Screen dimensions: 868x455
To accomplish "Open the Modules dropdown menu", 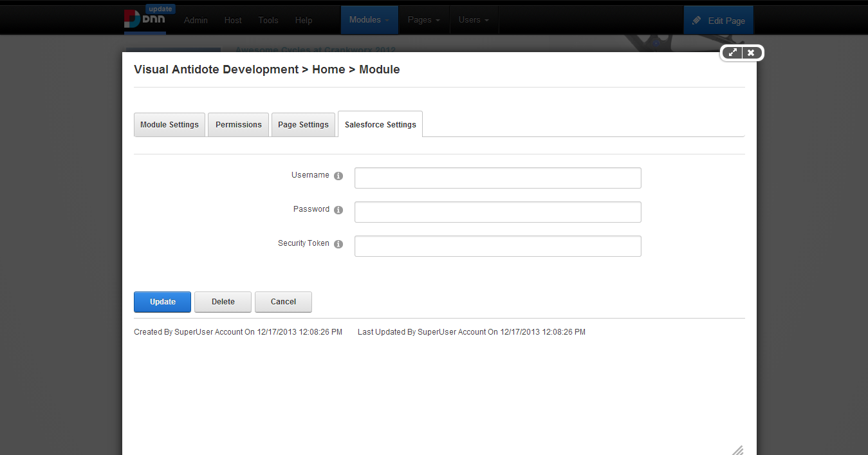I will coord(369,20).
